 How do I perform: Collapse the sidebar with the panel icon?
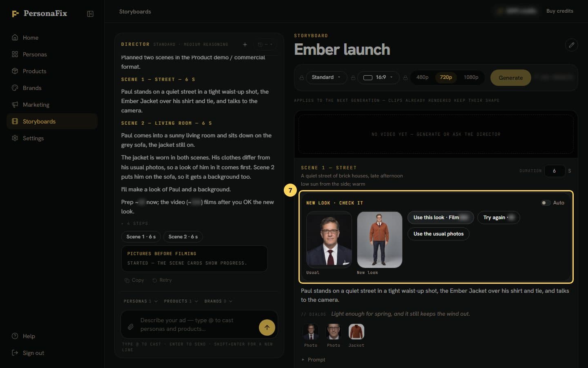[x=90, y=14]
